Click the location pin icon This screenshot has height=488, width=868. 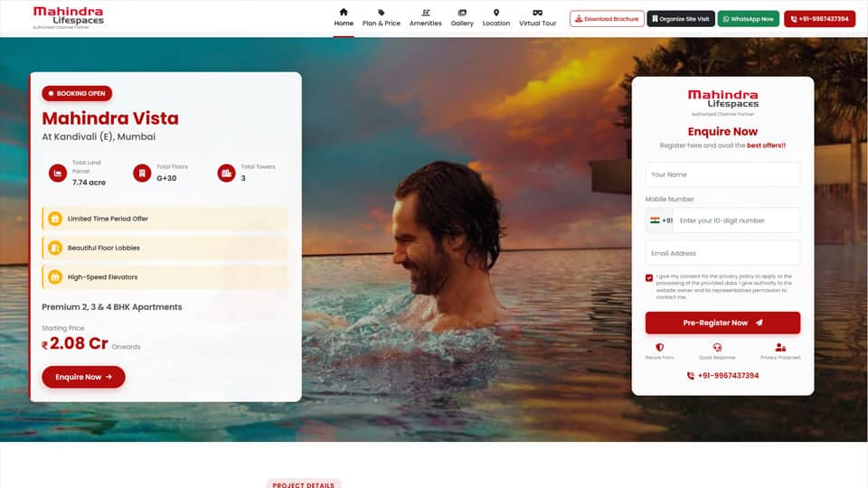pyautogui.click(x=496, y=12)
